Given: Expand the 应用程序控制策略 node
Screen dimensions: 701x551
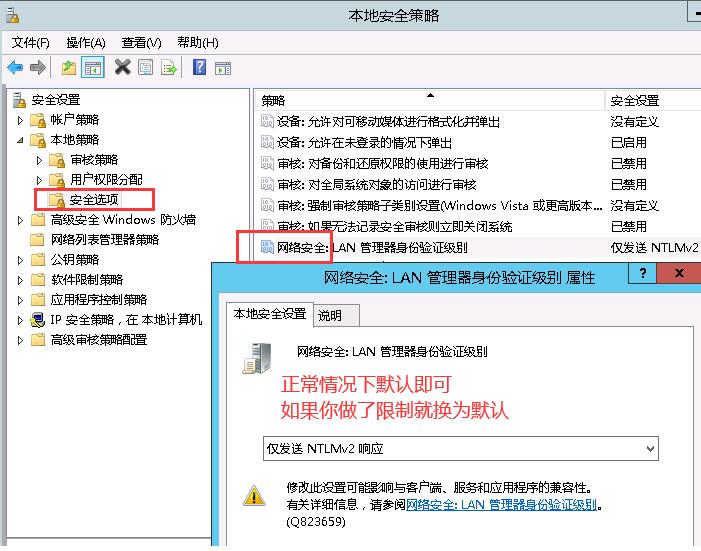Looking at the screenshot, I should coord(20,300).
